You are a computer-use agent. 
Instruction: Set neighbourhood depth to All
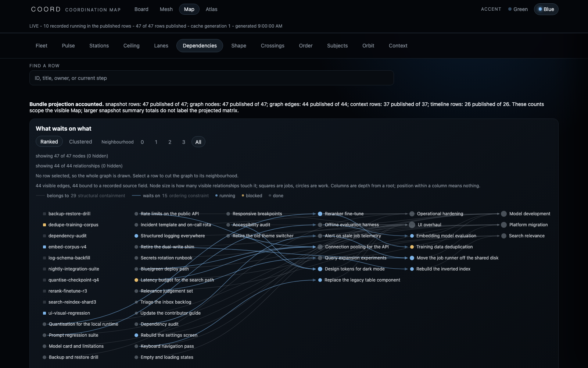198,142
